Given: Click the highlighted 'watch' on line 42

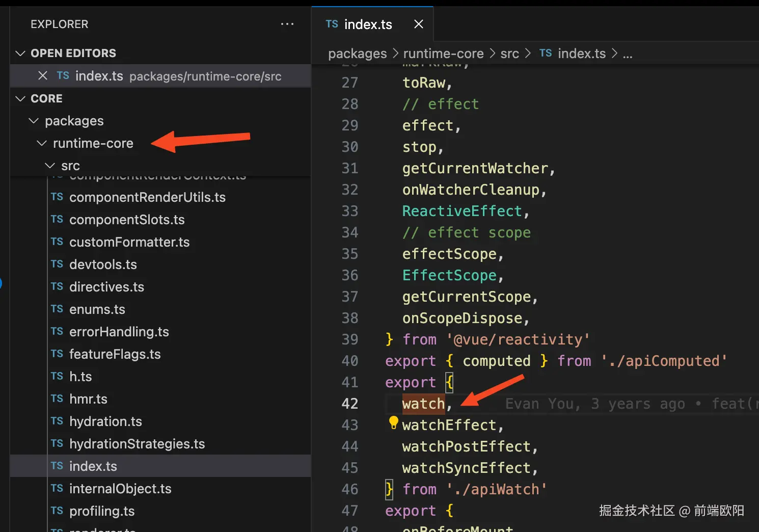Looking at the screenshot, I should tap(423, 404).
